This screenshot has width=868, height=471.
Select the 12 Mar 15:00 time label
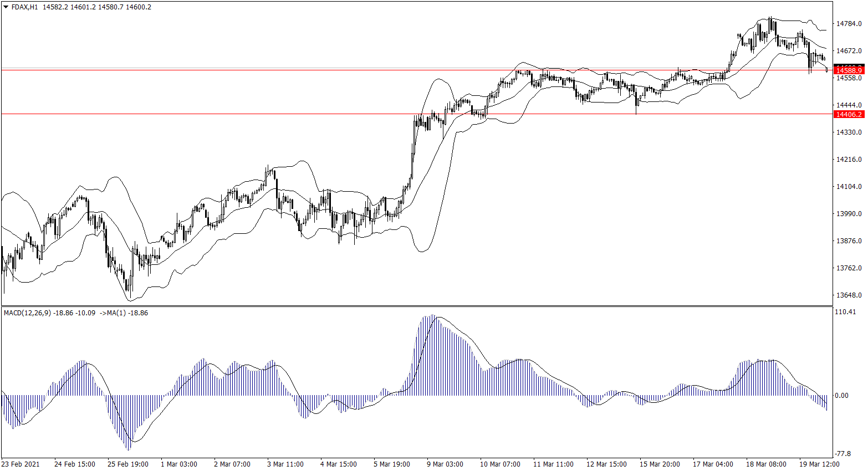pos(606,464)
